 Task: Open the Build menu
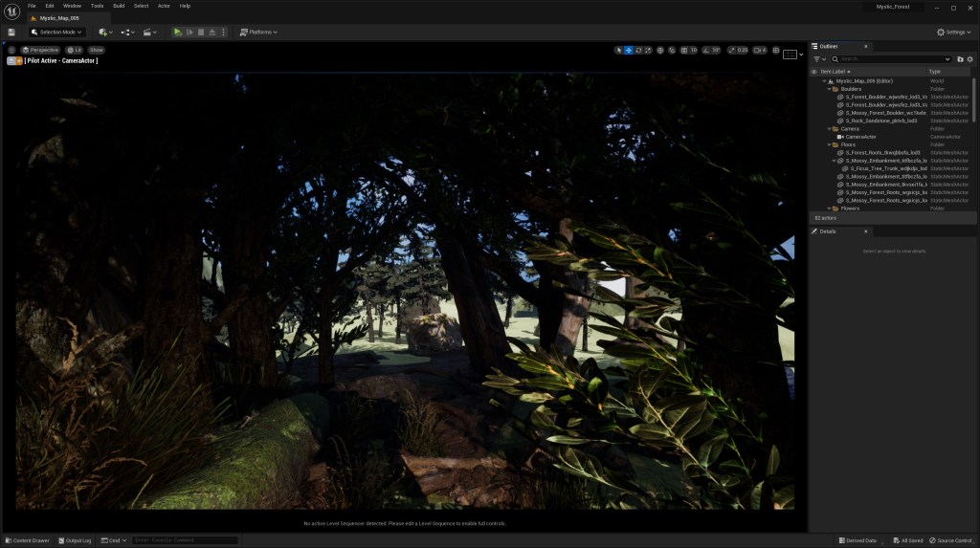click(x=119, y=6)
